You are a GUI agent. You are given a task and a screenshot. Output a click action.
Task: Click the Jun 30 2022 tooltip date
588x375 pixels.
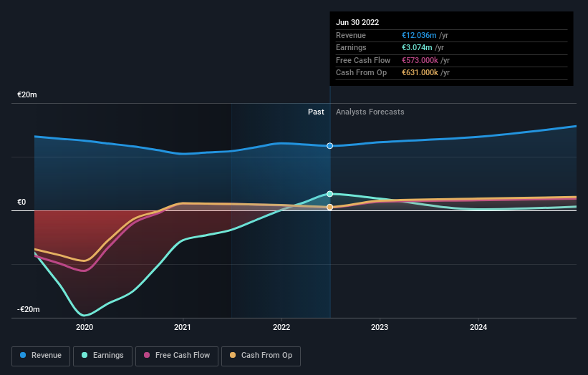point(357,22)
